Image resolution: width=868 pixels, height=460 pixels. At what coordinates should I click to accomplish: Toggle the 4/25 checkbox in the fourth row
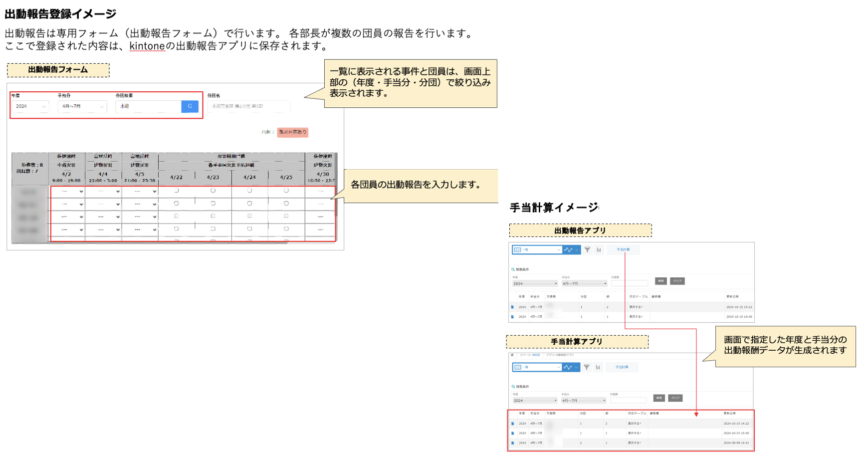[x=286, y=229]
